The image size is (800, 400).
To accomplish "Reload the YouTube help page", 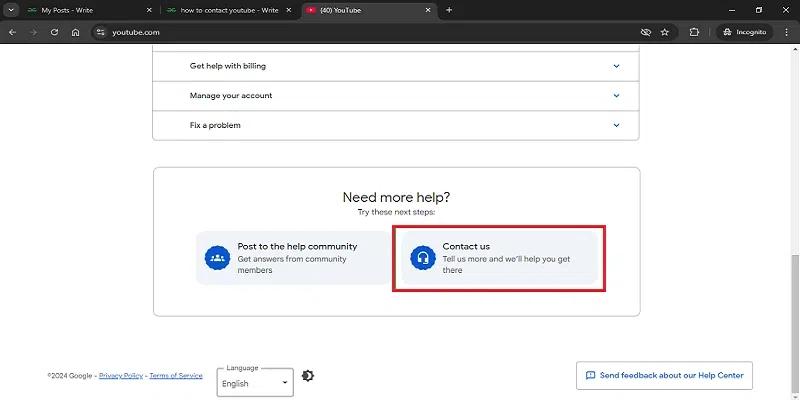I will [x=54, y=32].
